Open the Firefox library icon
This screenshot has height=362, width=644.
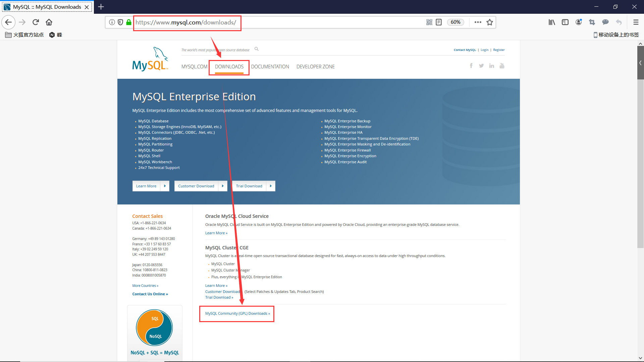pyautogui.click(x=552, y=22)
